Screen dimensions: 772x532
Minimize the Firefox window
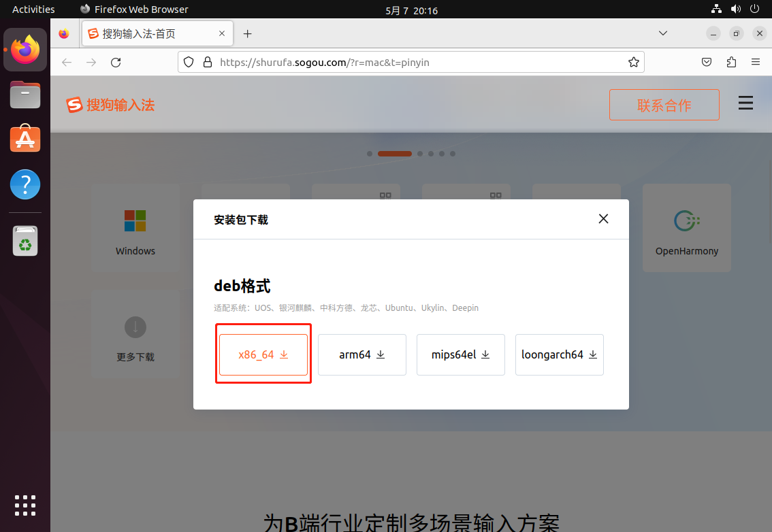[713, 33]
